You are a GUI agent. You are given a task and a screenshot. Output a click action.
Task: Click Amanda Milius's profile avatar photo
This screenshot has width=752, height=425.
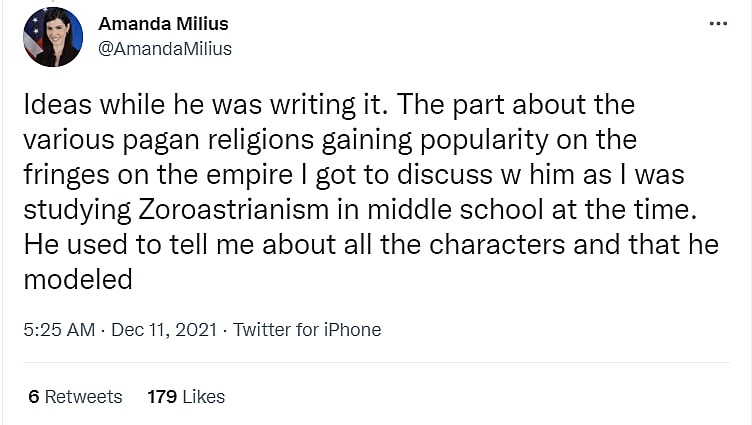[x=51, y=36]
